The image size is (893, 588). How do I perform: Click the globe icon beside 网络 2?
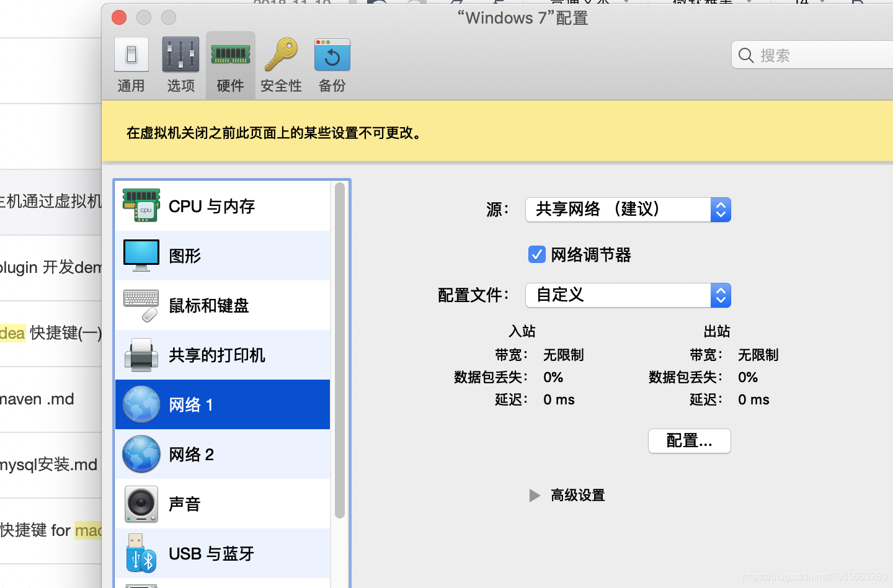141,454
